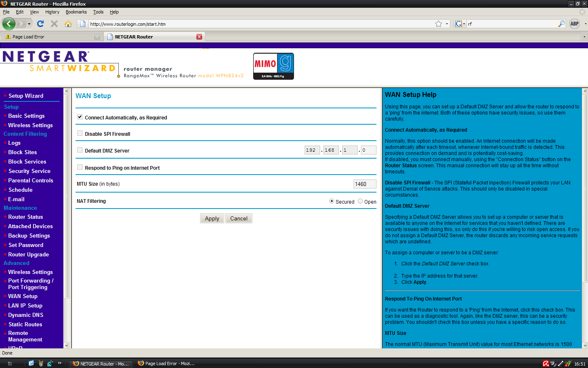Screen dimensions: 588x368
Task: Click the page identity icon in address bar
Action: click(x=82, y=24)
